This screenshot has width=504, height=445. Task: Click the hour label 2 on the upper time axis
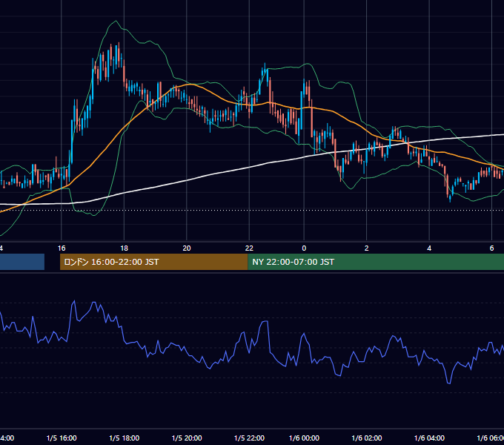[366, 248]
